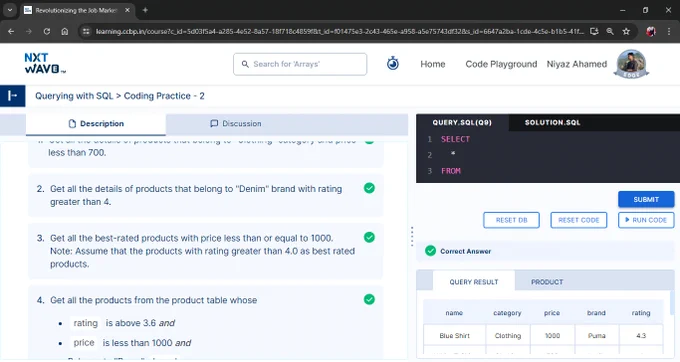Image resolution: width=680 pixels, height=362 pixels.
Task: Open Code Playground
Action: 501,64
